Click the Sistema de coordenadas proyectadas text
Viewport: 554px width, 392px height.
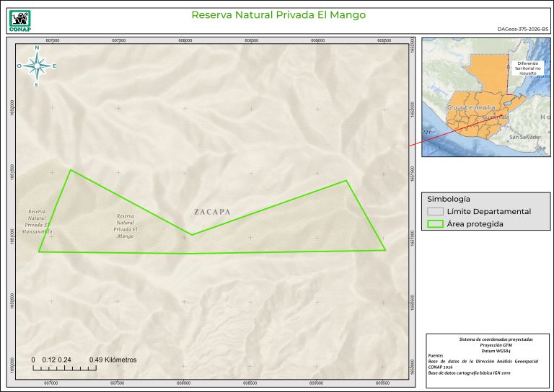coord(485,339)
